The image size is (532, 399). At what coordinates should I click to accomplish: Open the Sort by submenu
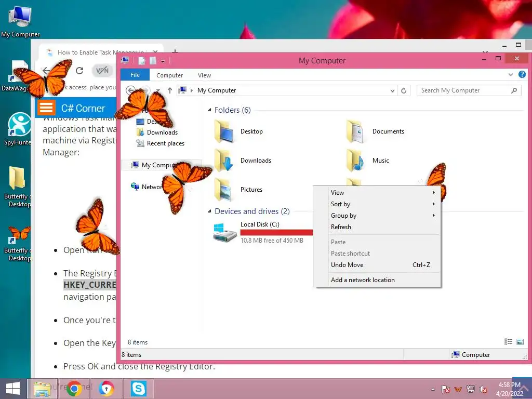[x=377, y=204]
